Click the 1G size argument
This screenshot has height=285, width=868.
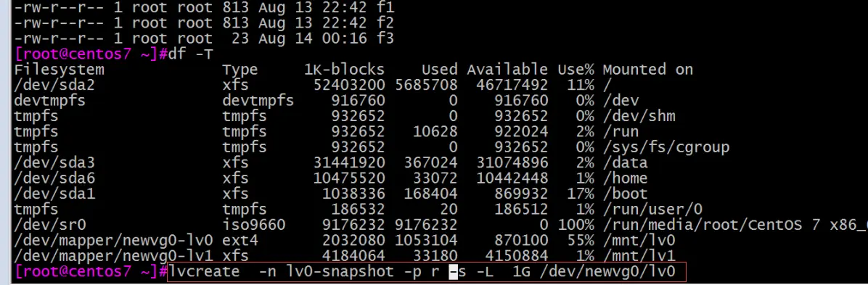tap(521, 272)
